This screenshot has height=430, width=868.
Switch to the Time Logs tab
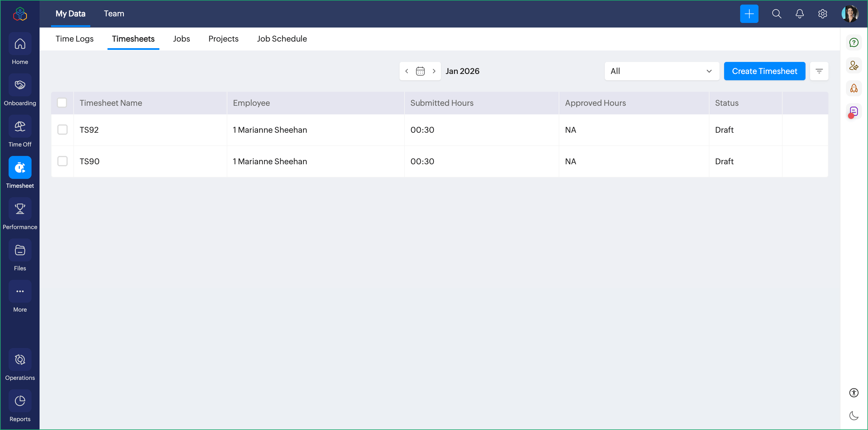click(x=75, y=39)
